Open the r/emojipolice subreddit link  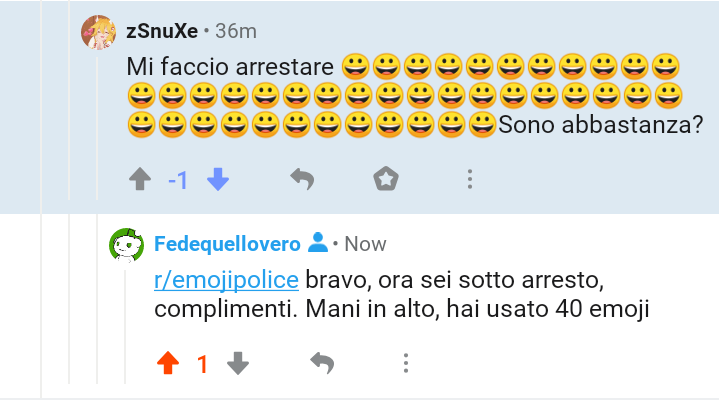(227, 280)
